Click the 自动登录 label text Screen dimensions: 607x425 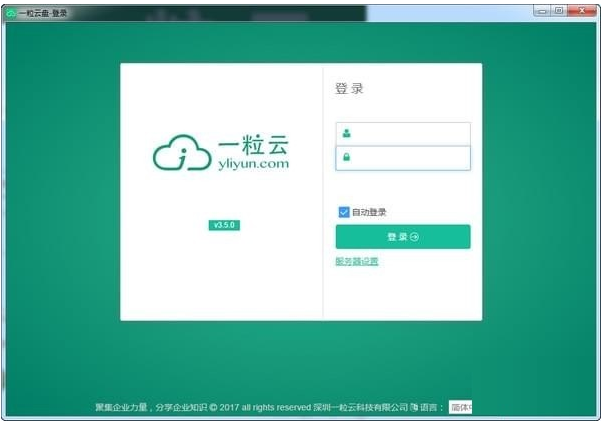368,212
